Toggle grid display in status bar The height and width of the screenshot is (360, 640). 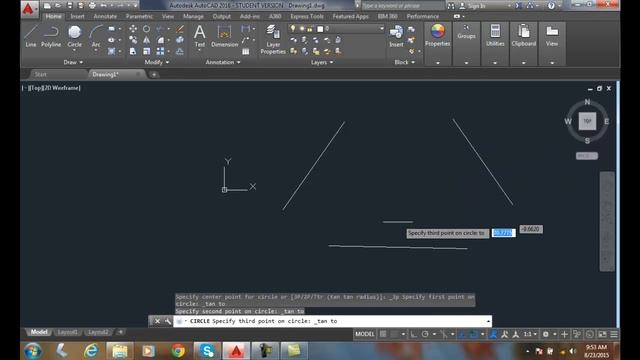click(383, 334)
